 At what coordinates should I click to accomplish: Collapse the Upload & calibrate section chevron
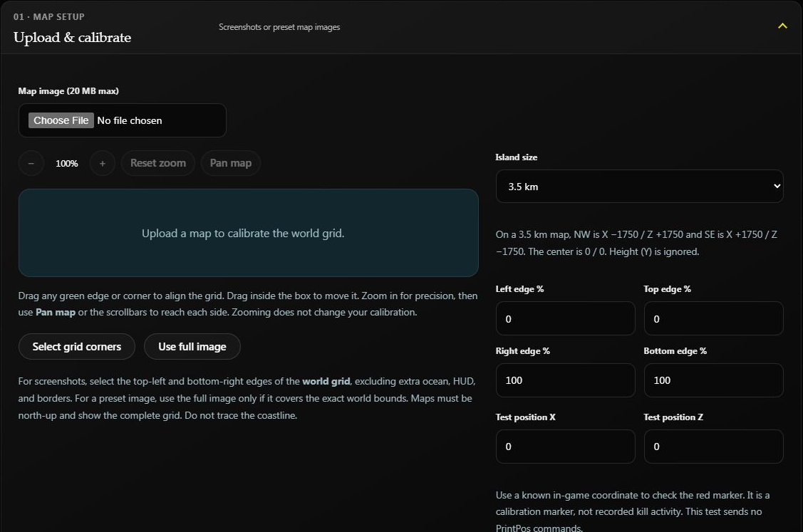coord(782,26)
